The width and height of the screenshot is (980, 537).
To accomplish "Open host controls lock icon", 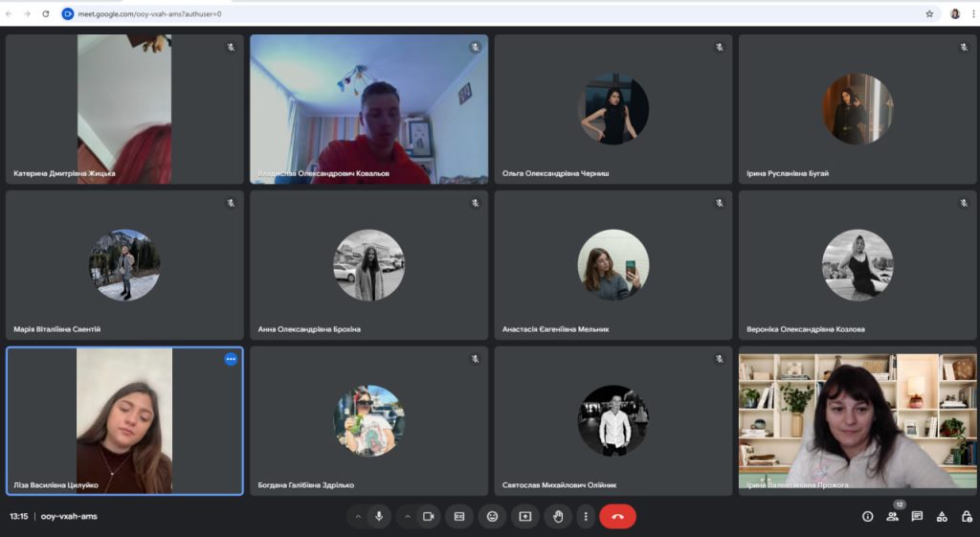I will pyautogui.click(x=965, y=516).
